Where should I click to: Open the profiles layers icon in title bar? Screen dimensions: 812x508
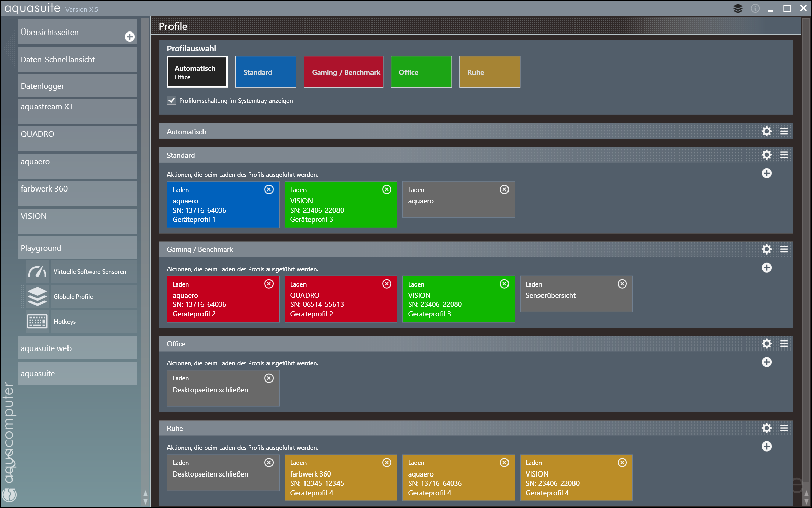click(x=738, y=8)
